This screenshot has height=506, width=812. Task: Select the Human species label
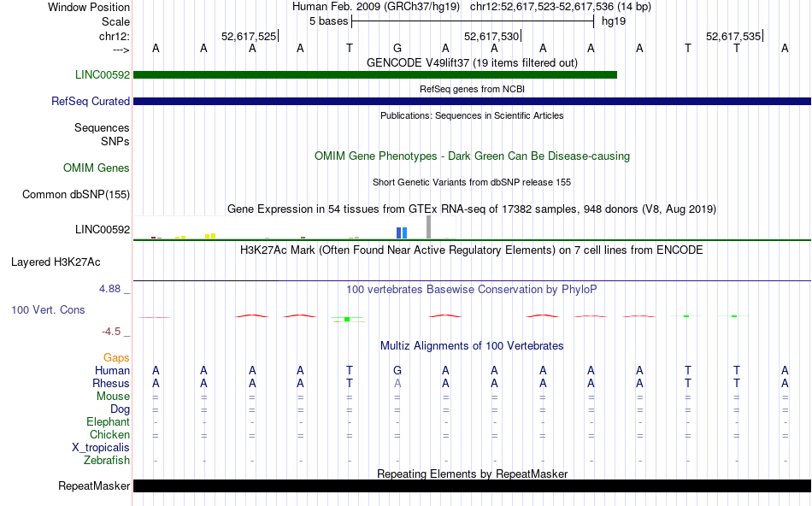point(112,371)
